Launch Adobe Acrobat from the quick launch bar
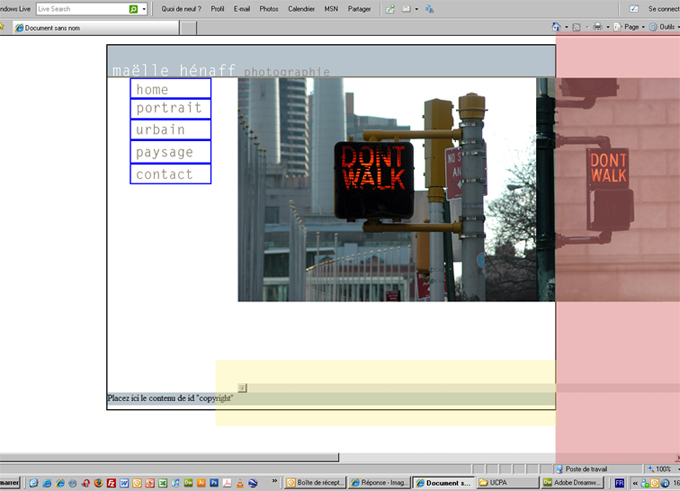This screenshot has height=491, width=680. [x=227, y=482]
